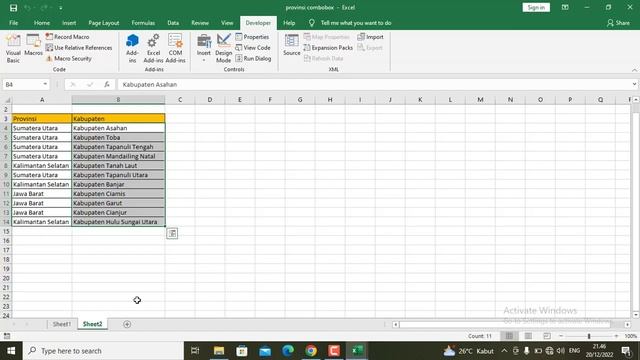
Task: Switch to the Insert ribbon tab
Action: (x=69, y=23)
